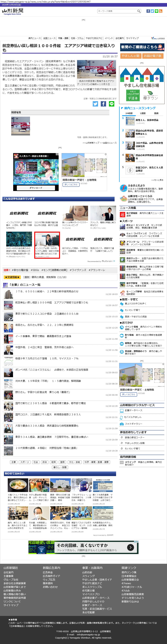Image resolution: width=167 pixels, height=644 pixels.
Task: Click the search magnifier icon in header
Action: point(139,11)
